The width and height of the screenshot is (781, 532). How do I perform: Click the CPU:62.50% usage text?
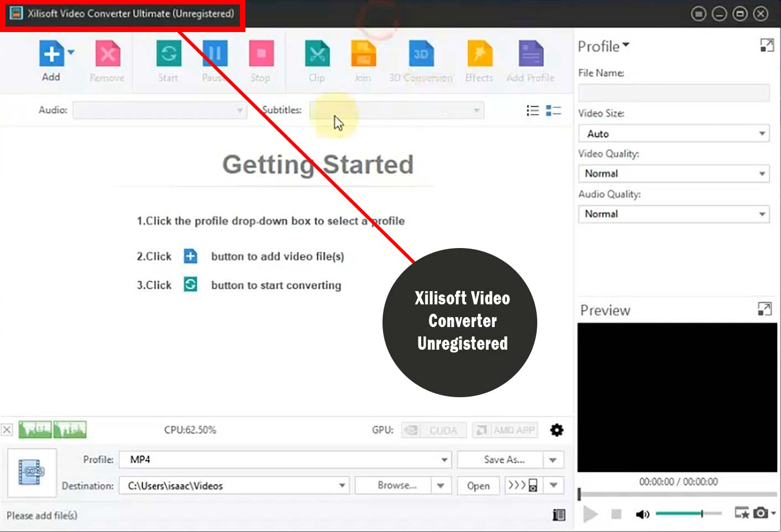click(190, 430)
